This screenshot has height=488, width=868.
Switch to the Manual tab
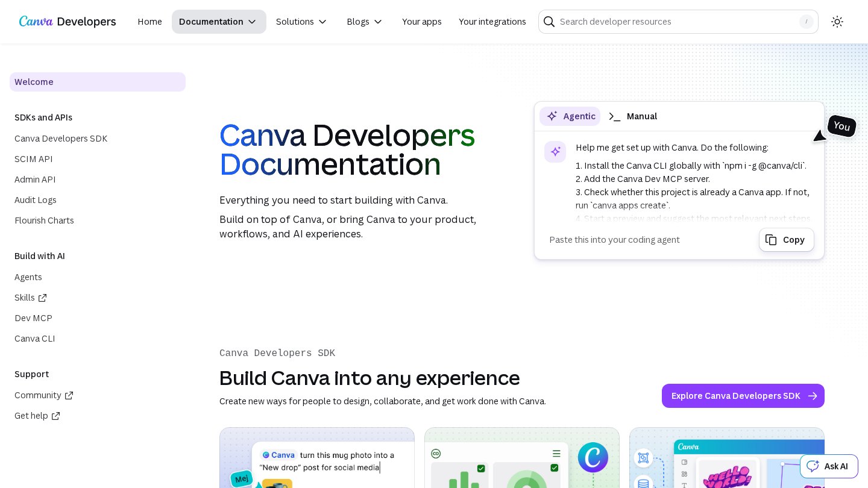point(633,116)
